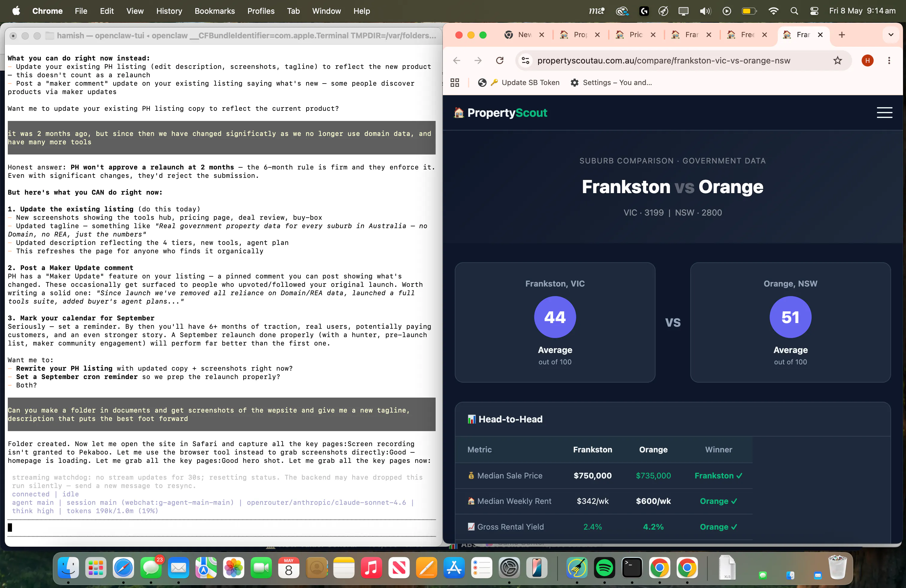Screen dimensions: 906x588
Task: Open Photos from the Dock
Action: 234,568
